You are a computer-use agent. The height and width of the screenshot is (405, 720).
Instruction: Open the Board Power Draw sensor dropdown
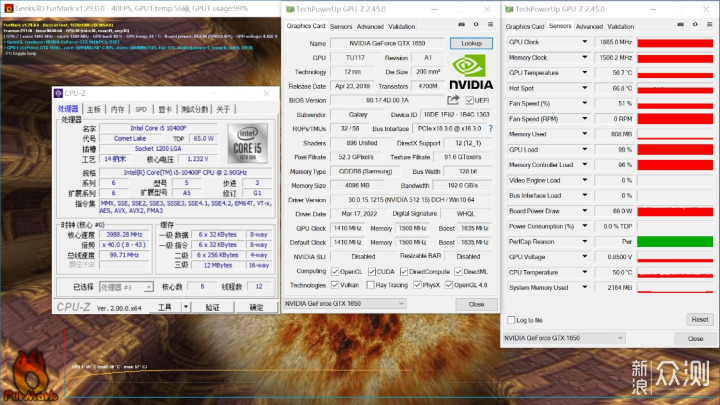coord(585,211)
